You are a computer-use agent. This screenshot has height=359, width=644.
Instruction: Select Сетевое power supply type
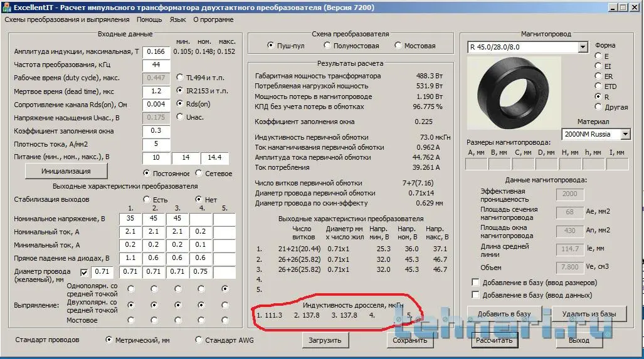(x=199, y=173)
